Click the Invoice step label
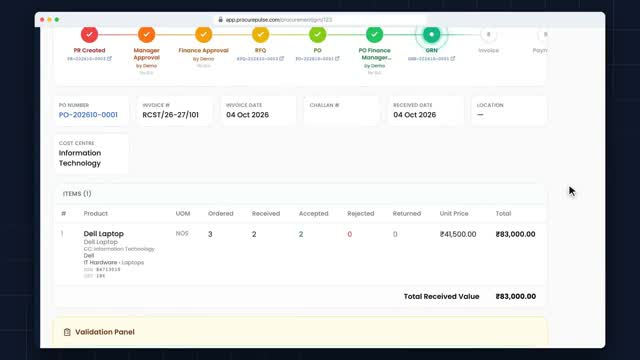This screenshot has width=640, height=360. (x=489, y=50)
